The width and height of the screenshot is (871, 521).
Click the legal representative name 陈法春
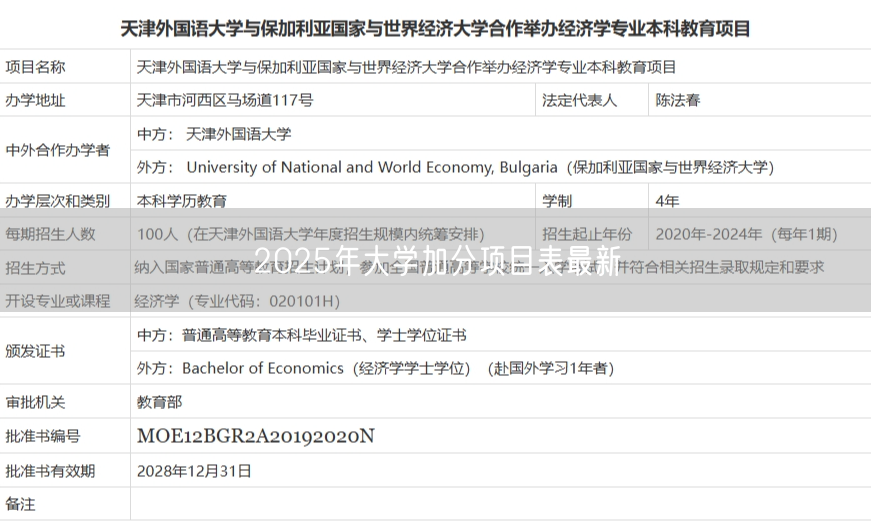[x=678, y=100]
